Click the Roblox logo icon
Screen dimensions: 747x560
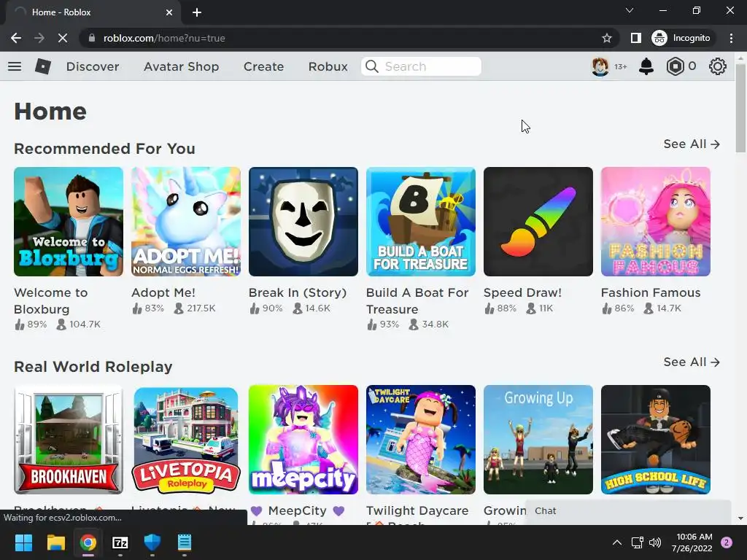pyautogui.click(x=43, y=66)
